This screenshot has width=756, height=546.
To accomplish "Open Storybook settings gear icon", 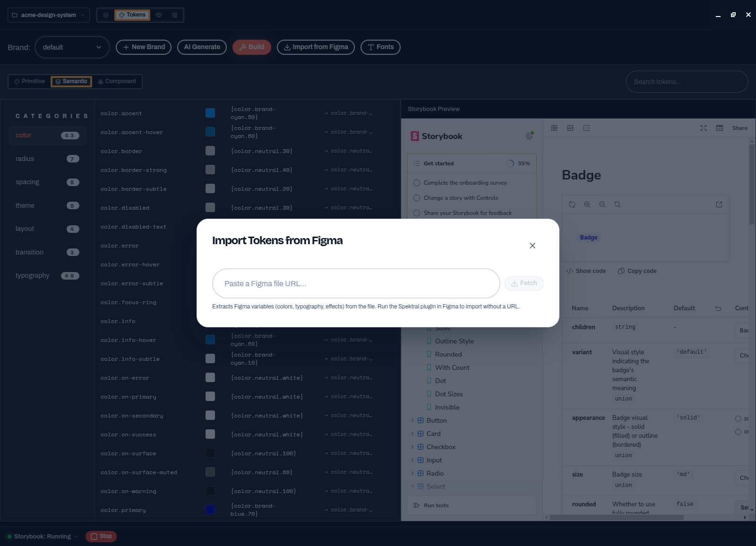I will [529, 136].
